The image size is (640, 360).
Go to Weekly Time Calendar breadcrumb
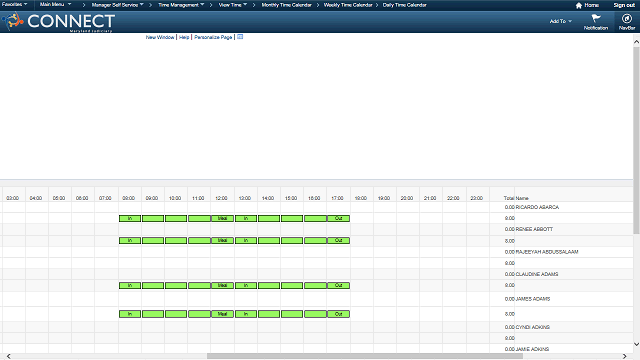point(348,5)
